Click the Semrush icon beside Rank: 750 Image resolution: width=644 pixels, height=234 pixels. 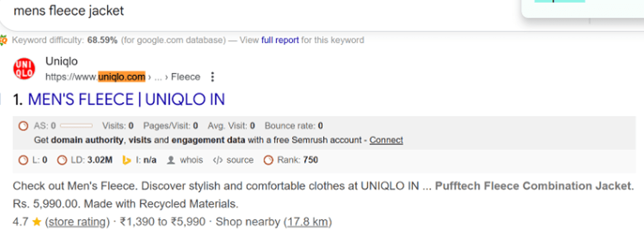tap(268, 160)
